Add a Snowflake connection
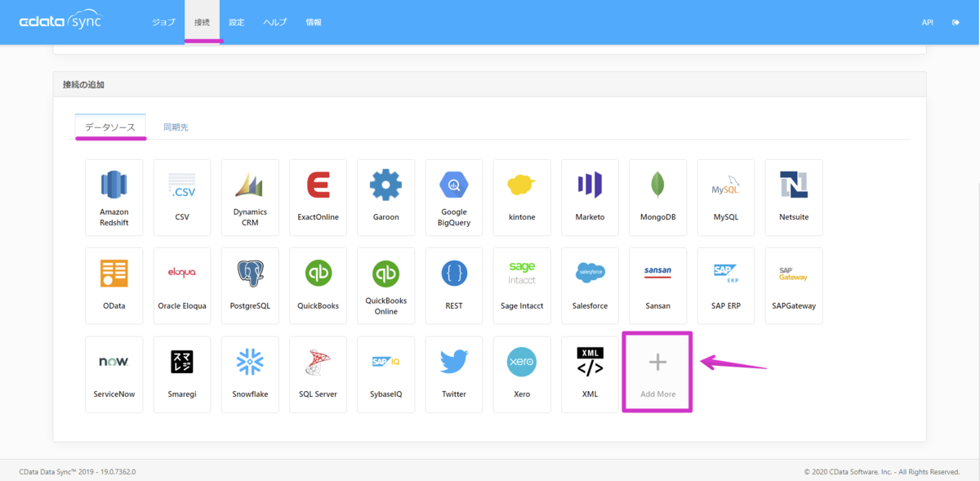 pyautogui.click(x=250, y=375)
